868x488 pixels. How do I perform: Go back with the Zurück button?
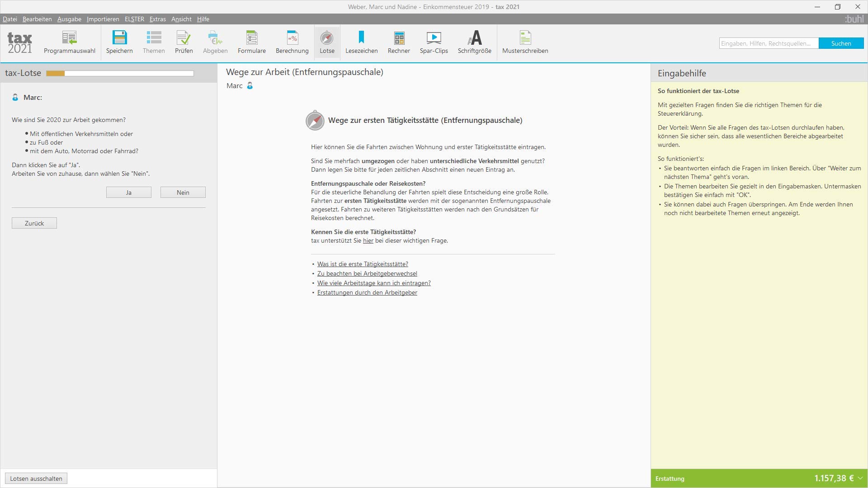coord(34,223)
